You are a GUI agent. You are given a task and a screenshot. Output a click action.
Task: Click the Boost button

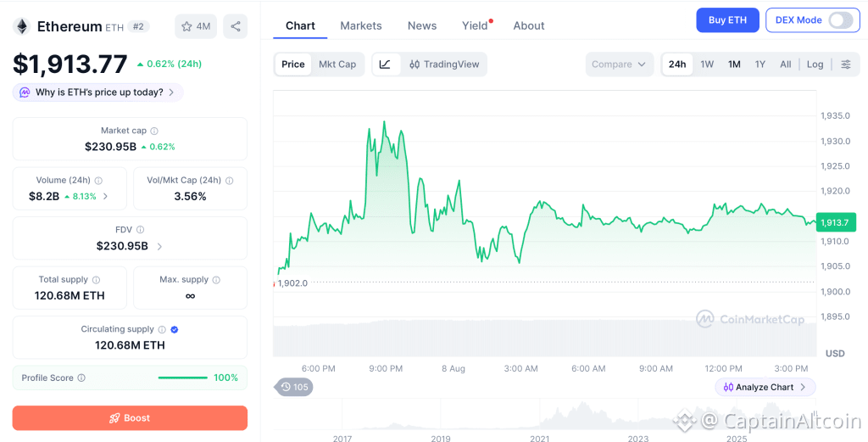click(x=130, y=418)
